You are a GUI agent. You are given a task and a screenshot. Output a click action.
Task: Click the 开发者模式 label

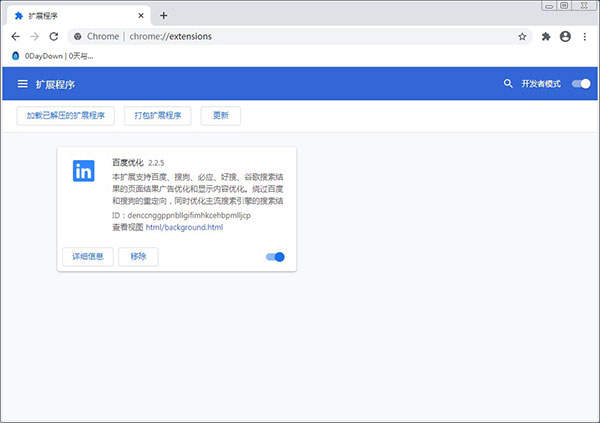tap(541, 84)
